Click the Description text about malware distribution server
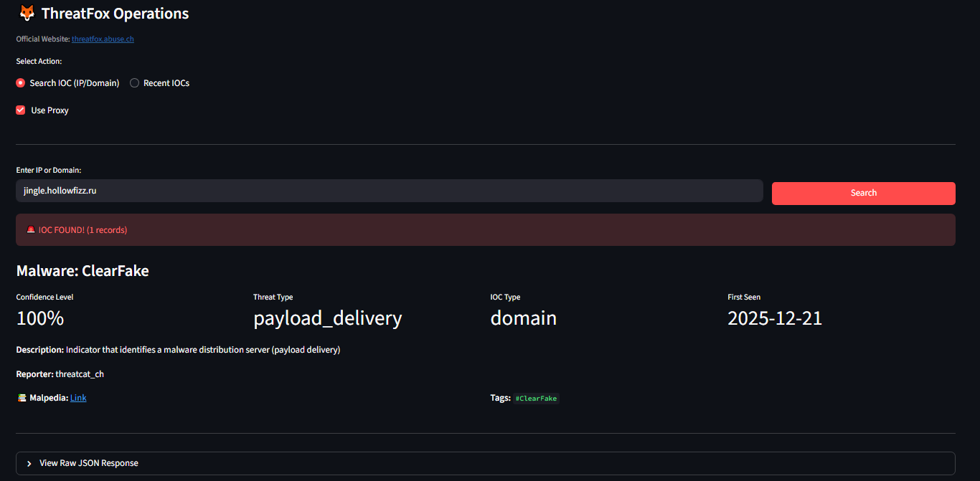980x481 pixels. 178,350
